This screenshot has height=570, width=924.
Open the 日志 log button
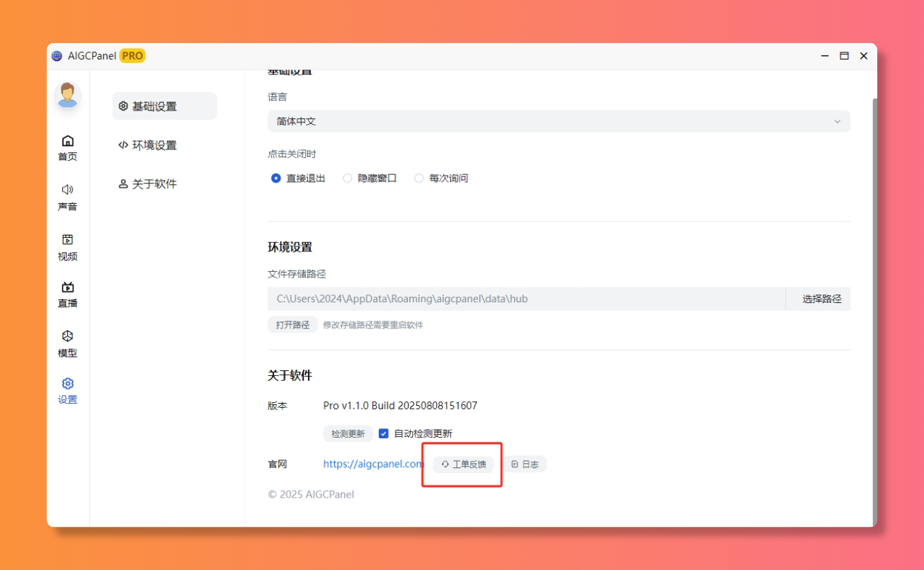pyautogui.click(x=525, y=464)
